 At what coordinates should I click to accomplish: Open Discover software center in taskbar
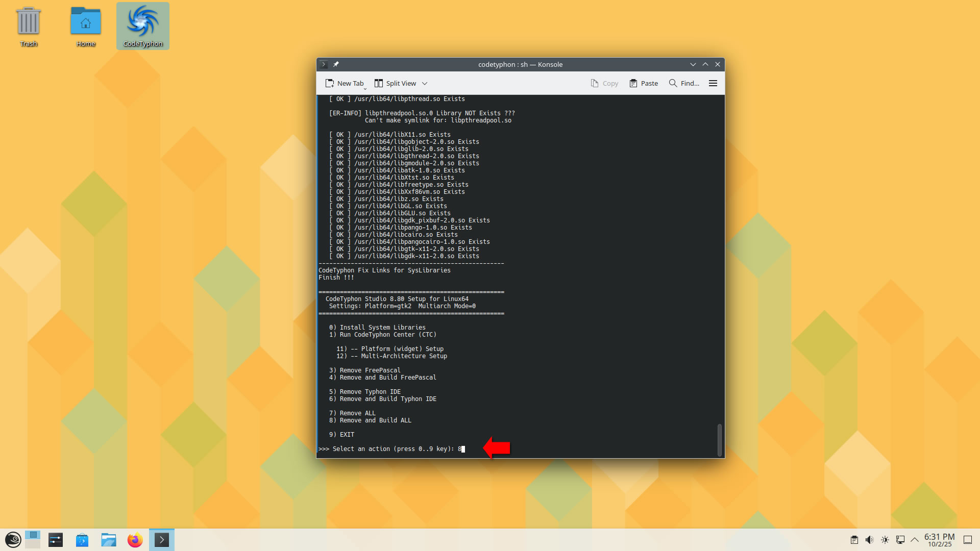coord(82,540)
